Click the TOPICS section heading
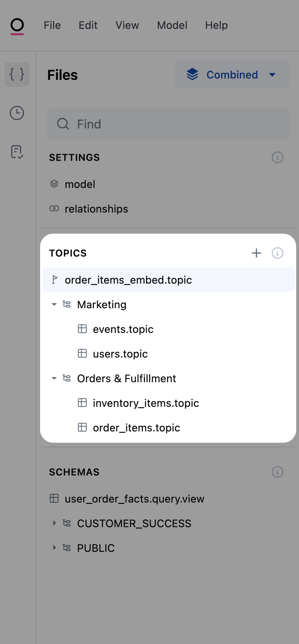299x644 pixels. [x=68, y=253]
